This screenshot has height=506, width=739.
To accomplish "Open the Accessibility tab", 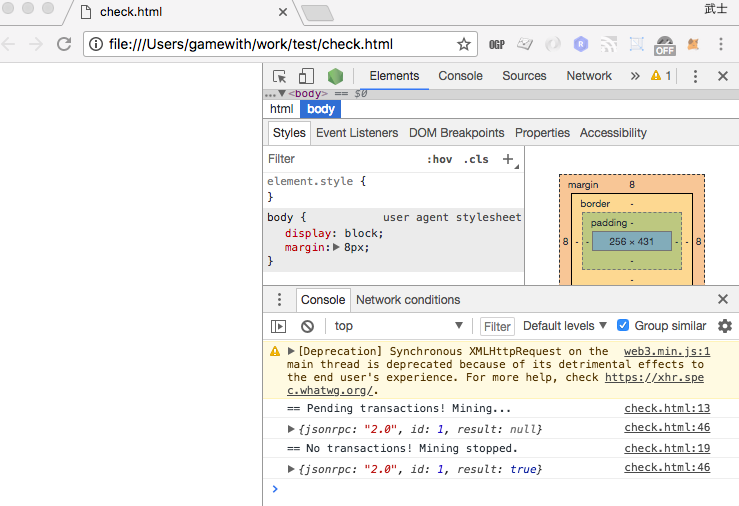I will [x=613, y=133].
